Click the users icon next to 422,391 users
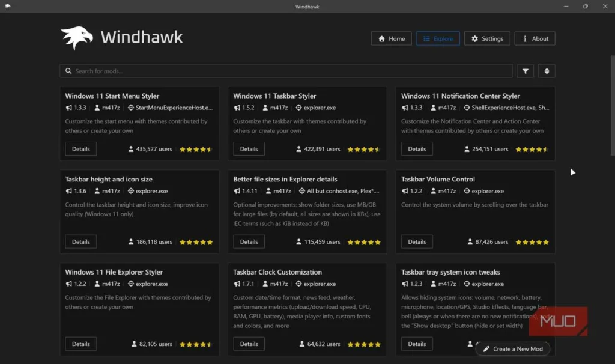 coord(298,149)
